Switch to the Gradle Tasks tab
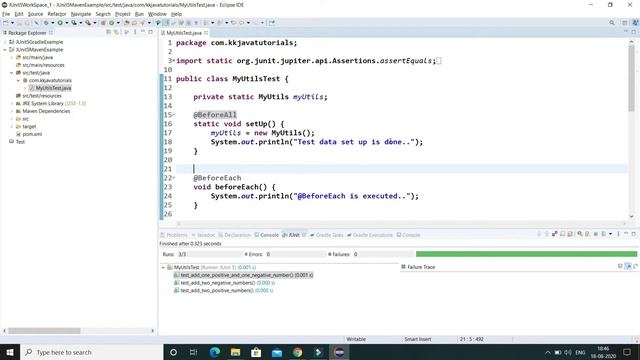 (x=327, y=235)
